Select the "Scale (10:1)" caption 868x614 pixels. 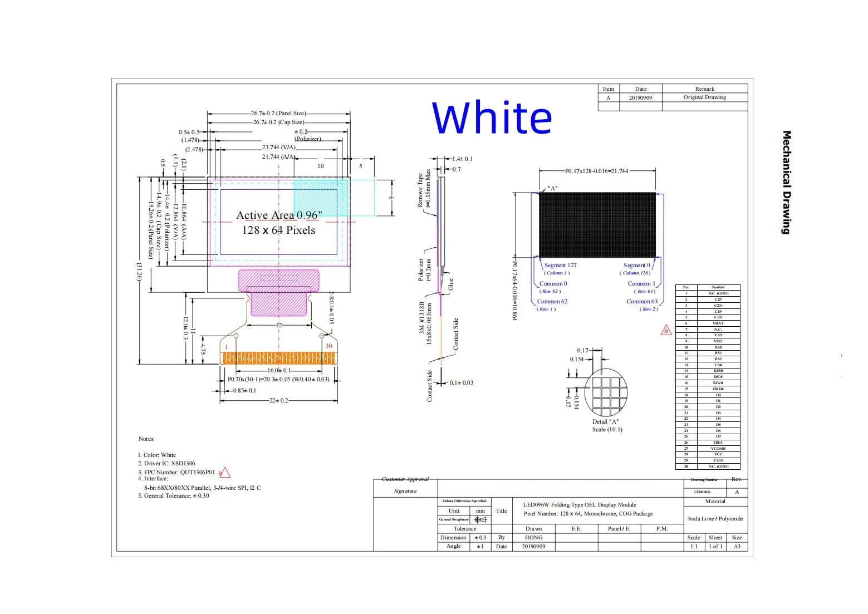tap(607, 429)
